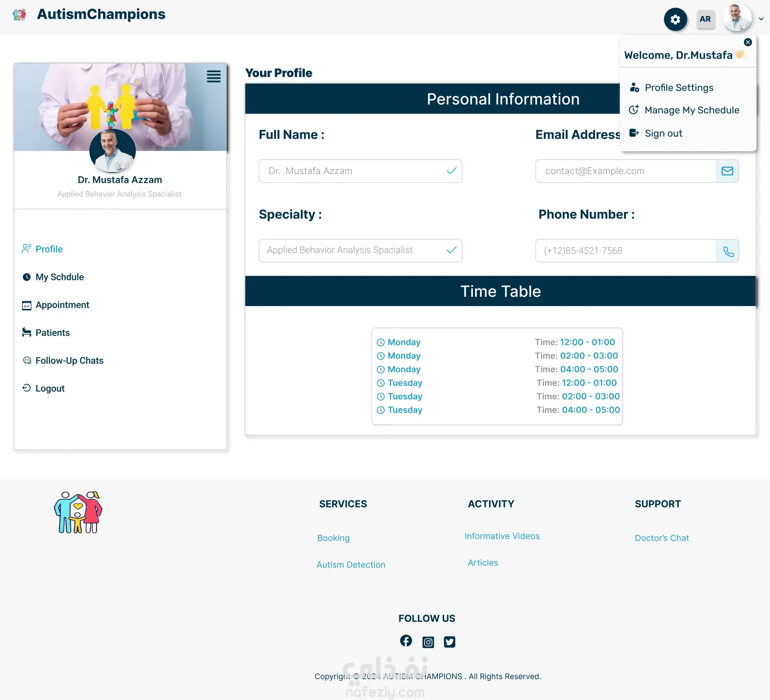
Task: Close the welcome dropdown panel
Action: click(748, 42)
